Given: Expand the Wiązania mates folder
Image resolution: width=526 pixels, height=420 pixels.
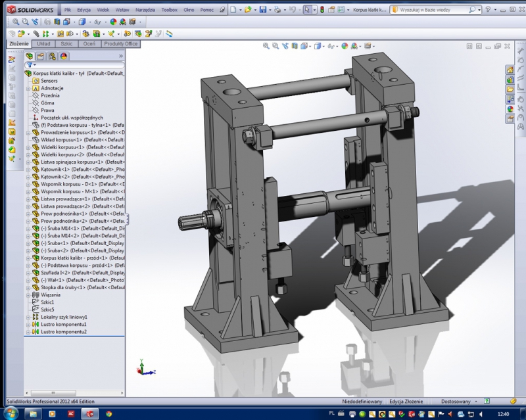Looking at the screenshot, I should pos(28,295).
